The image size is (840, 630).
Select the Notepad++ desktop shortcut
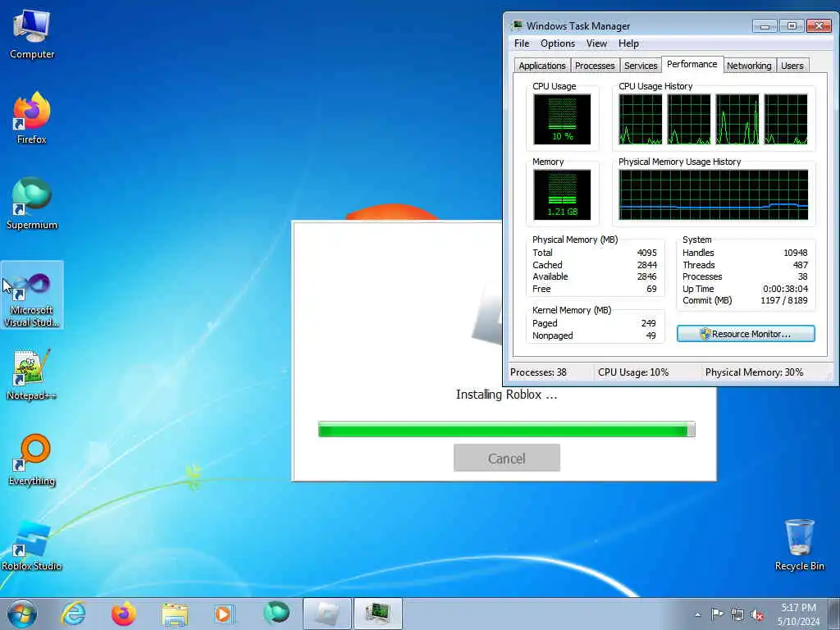coord(32,374)
